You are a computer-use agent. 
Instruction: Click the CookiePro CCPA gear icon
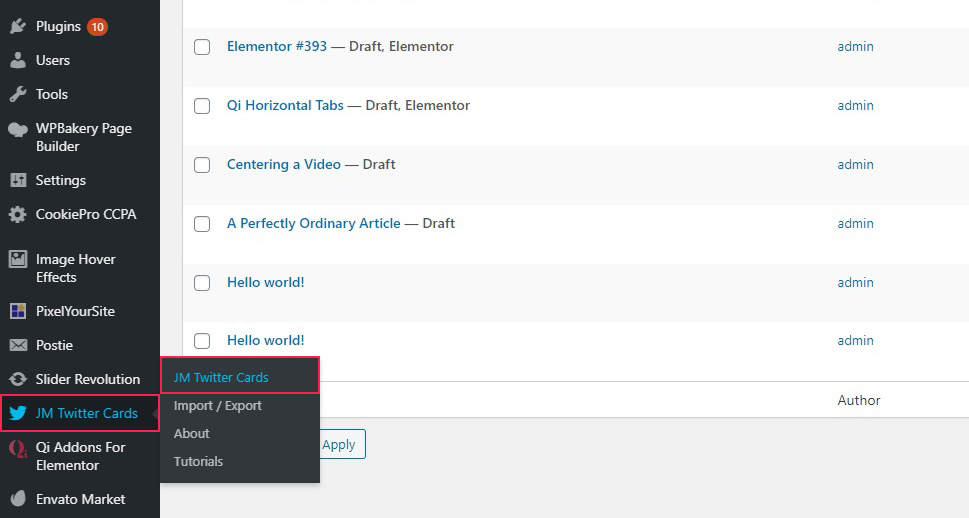18,214
